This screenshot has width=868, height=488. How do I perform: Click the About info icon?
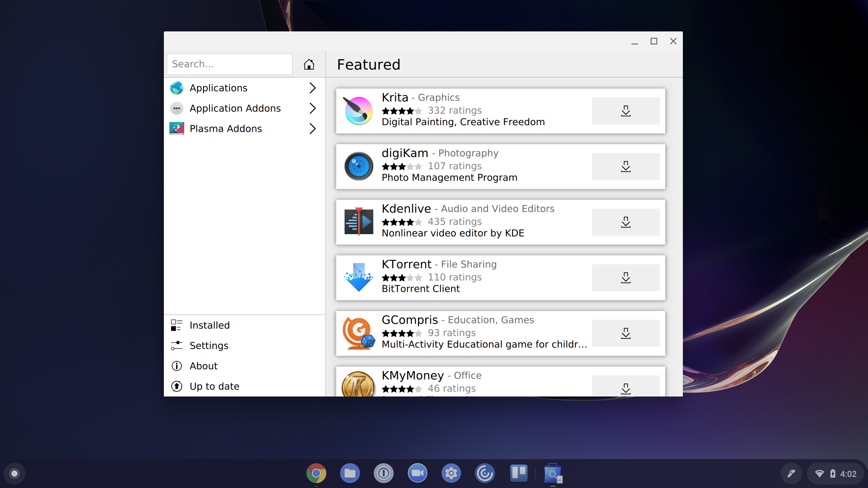pyautogui.click(x=177, y=366)
